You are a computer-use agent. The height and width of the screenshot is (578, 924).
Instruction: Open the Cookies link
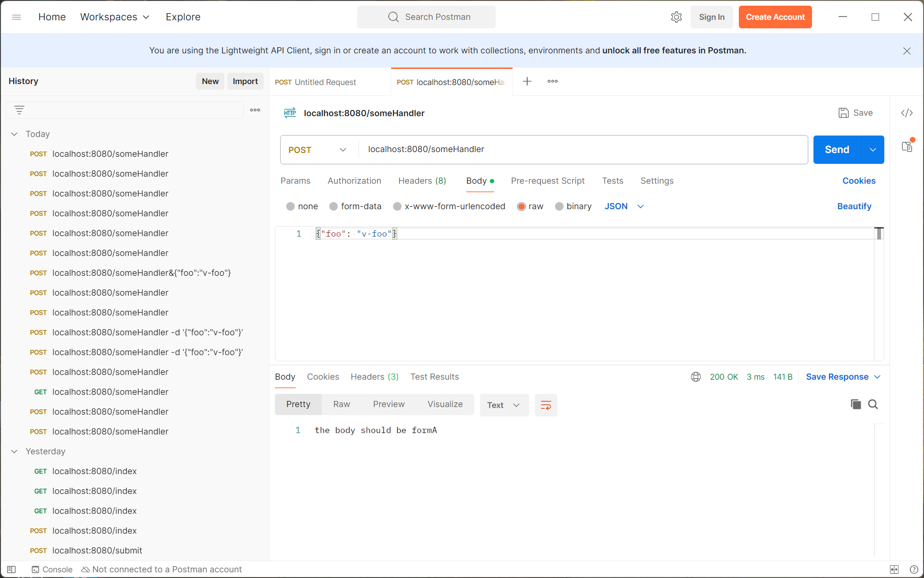pyautogui.click(x=859, y=181)
